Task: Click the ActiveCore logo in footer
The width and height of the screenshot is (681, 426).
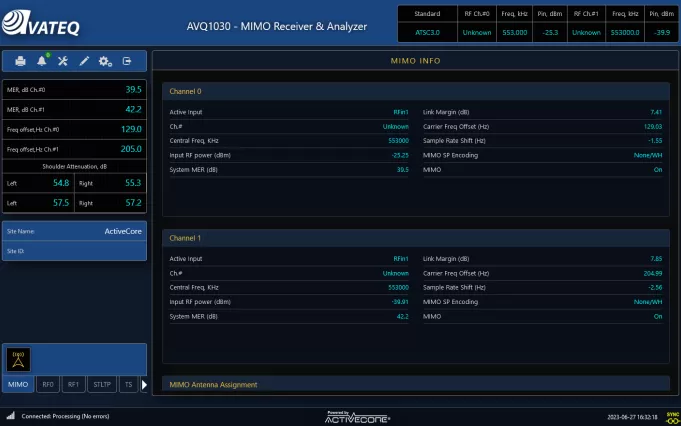Action: point(357,418)
